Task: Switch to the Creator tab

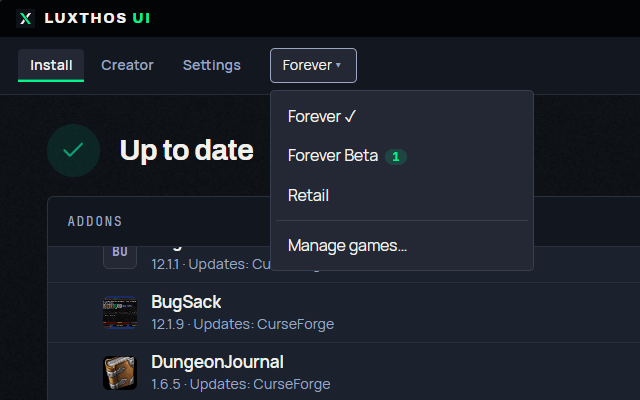Action: 127,65
